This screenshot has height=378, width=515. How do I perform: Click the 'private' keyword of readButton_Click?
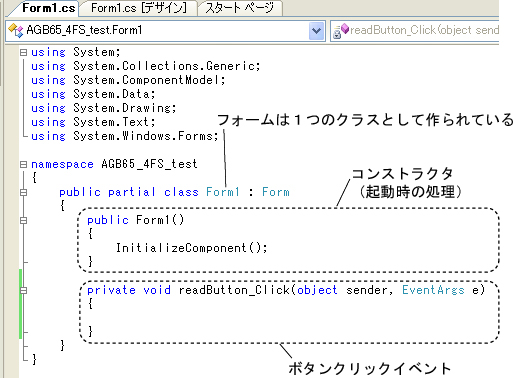click(x=111, y=290)
